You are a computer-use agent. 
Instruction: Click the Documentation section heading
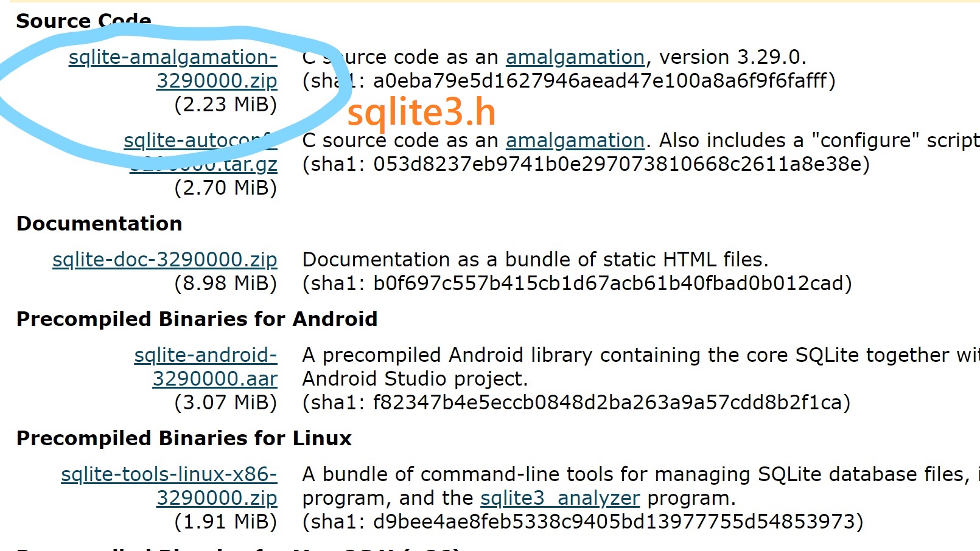(99, 223)
